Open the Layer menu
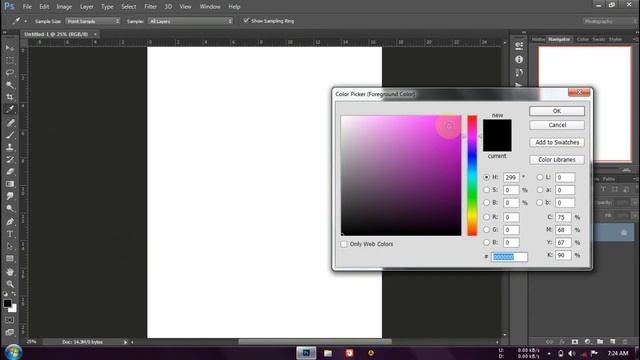Image resolution: width=640 pixels, height=360 pixels. pos(87,7)
